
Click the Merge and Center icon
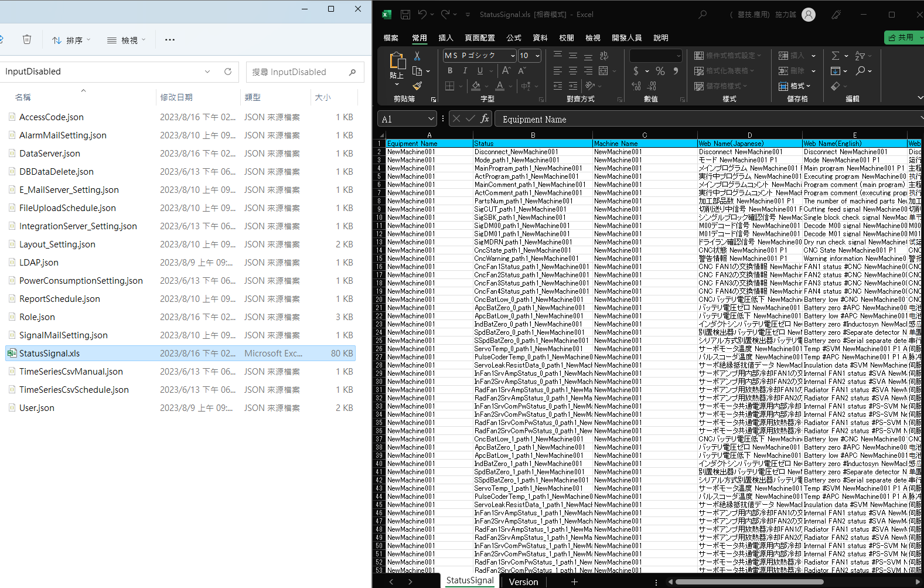point(604,71)
